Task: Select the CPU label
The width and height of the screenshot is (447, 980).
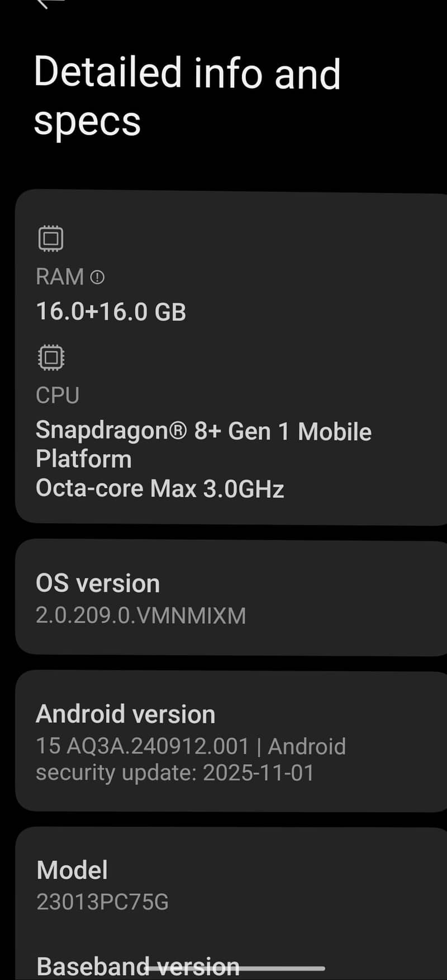Action: pos(56,395)
